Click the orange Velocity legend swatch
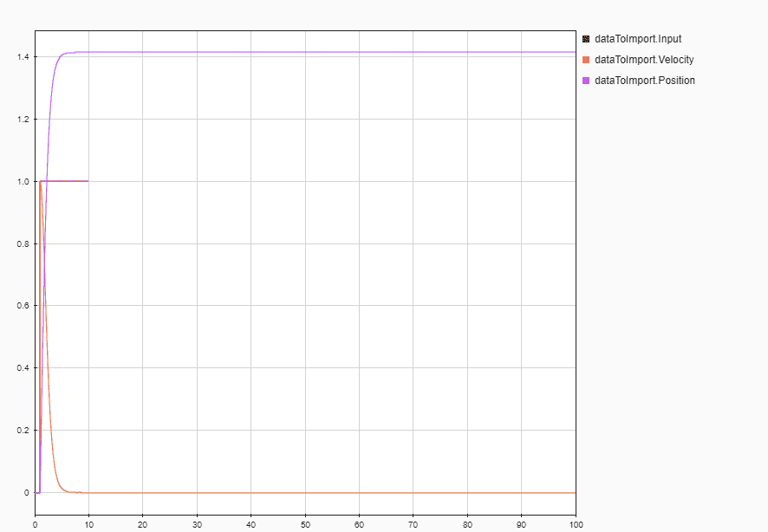The image size is (768, 532). click(586, 60)
